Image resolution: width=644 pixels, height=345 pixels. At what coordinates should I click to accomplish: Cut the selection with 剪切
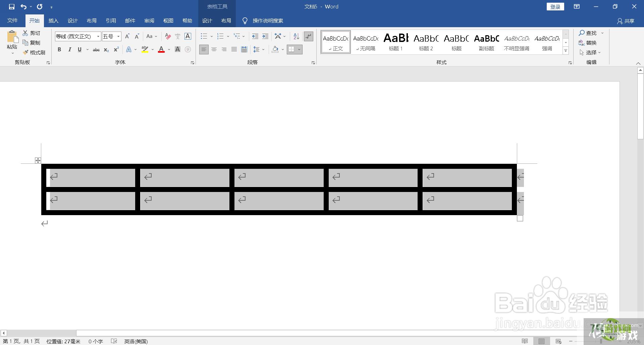32,33
